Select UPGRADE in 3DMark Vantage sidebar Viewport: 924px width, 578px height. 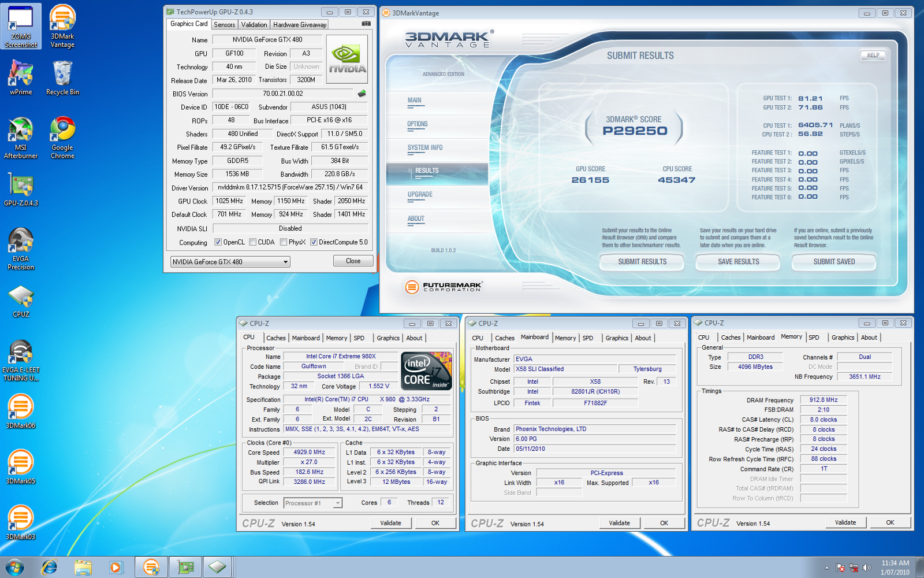click(420, 195)
